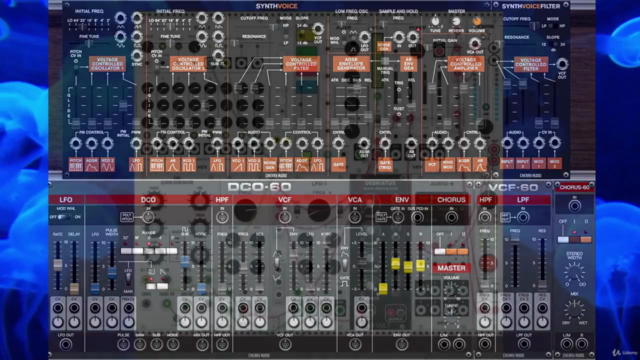The width and height of the screenshot is (640, 360).
Task: Click the POLY PITCH button in DCO section
Action: pyautogui.click(x=127, y=217)
